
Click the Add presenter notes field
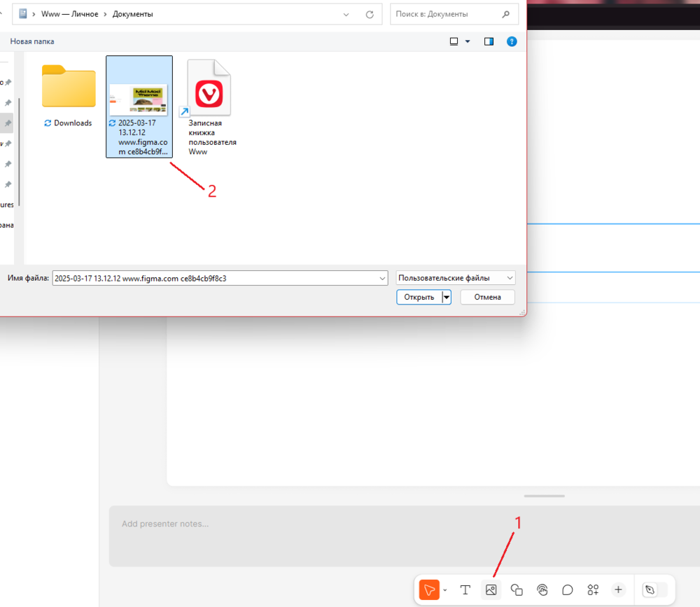(x=405, y=536)
